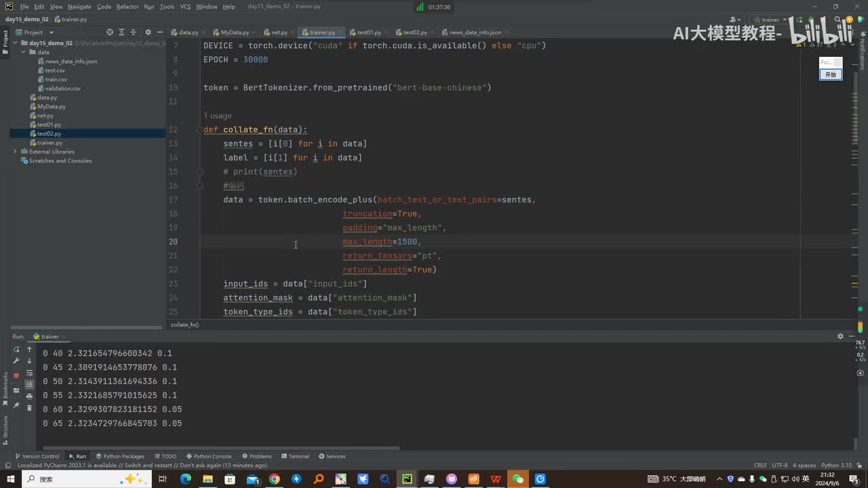Collapse the data folder

point(24,52)
